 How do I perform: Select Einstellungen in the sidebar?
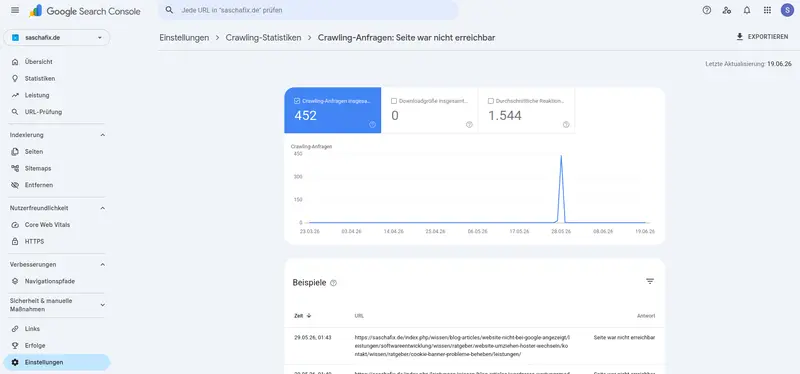pos(56,362)
